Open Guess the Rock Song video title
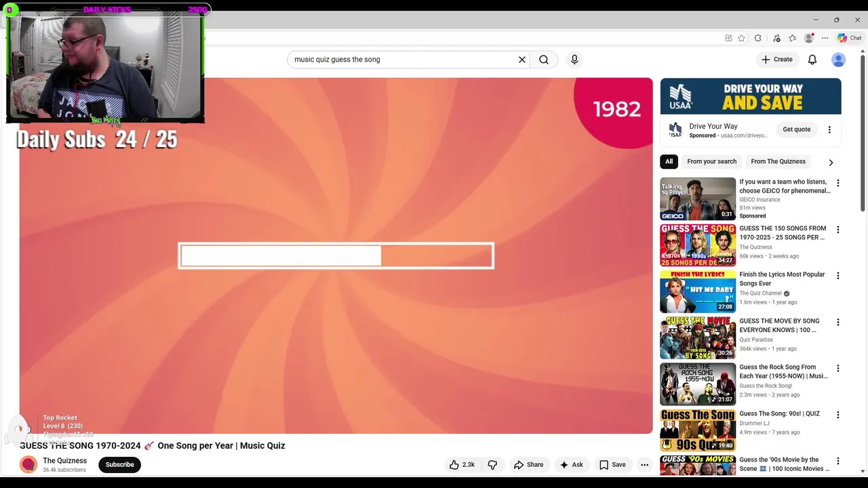868x488 pixels. (x=783, y=371)
